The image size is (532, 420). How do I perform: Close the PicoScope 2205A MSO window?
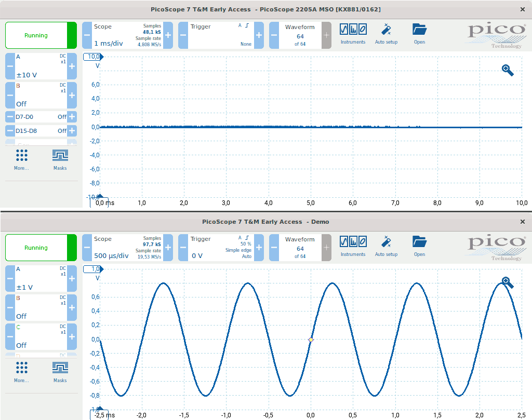523,9
